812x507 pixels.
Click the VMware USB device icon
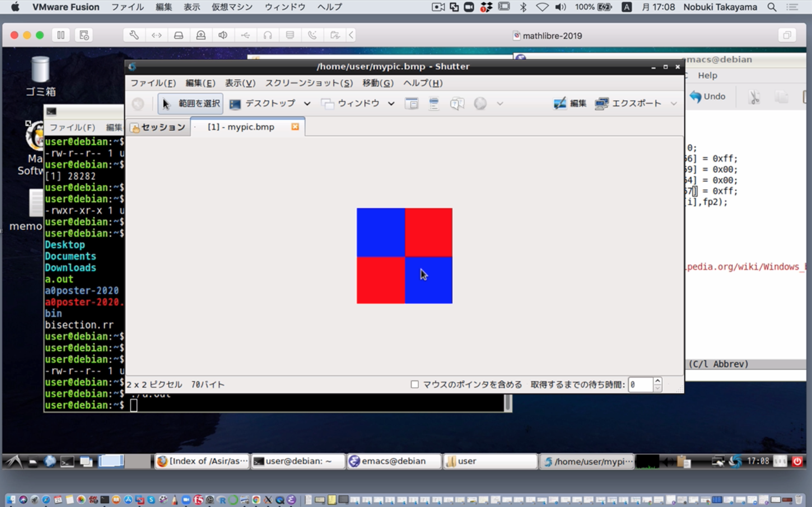tap(245, 35)
